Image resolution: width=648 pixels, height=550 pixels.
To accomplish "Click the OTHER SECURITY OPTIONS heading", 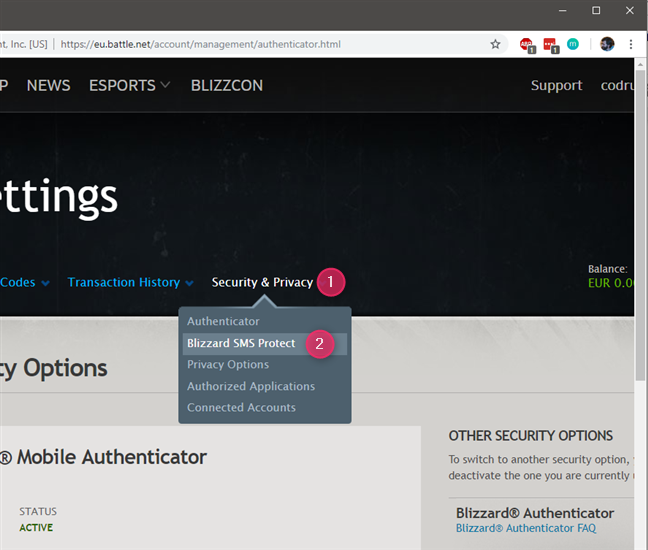I will point(531,436).
